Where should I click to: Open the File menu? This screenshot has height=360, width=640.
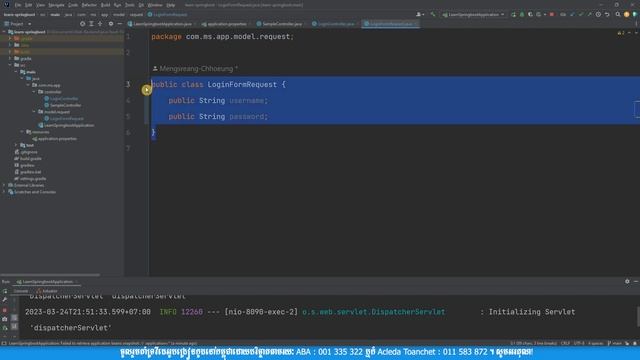(18, 5)
